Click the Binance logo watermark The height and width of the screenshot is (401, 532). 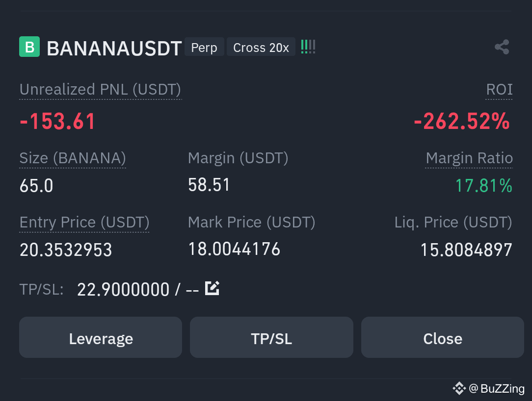(459, 388)
